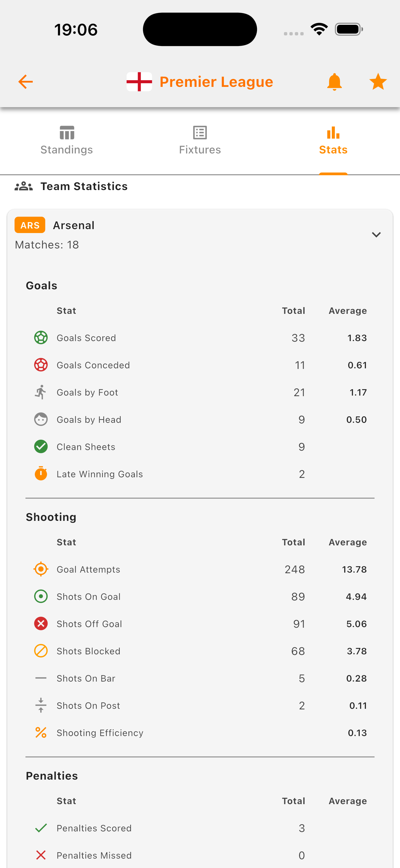Tap the red X icon for Shots Off Goal
The width and height of the screenshot is (400, 868).
[41, 624]
